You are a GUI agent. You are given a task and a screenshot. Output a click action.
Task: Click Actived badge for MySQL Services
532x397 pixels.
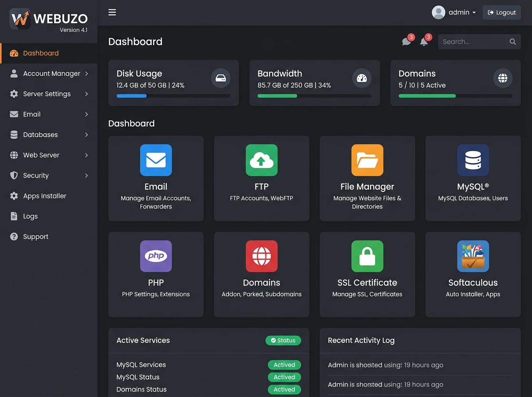point(284,365)
